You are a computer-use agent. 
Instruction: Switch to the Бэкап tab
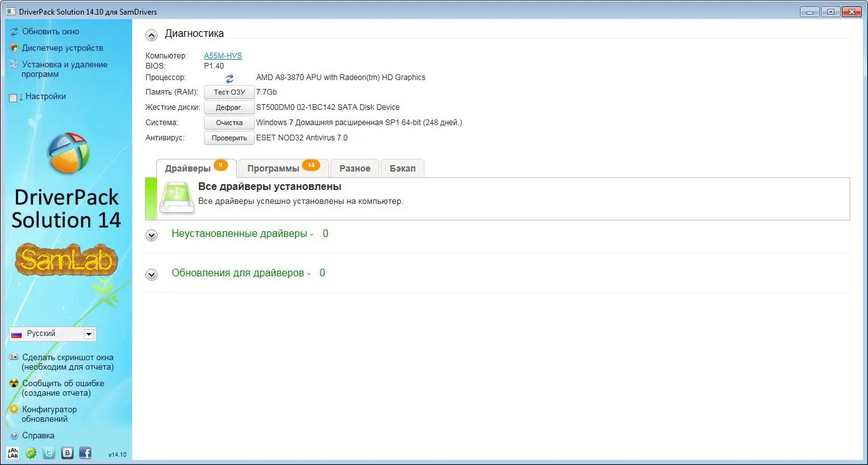(402, 168)
